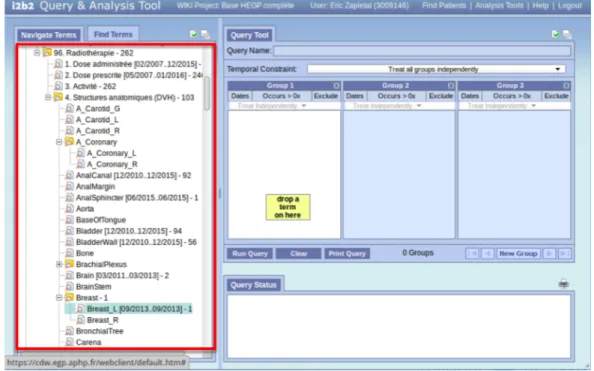Collapse the 4. Structures anatomiques node

(x=48, y=97)
